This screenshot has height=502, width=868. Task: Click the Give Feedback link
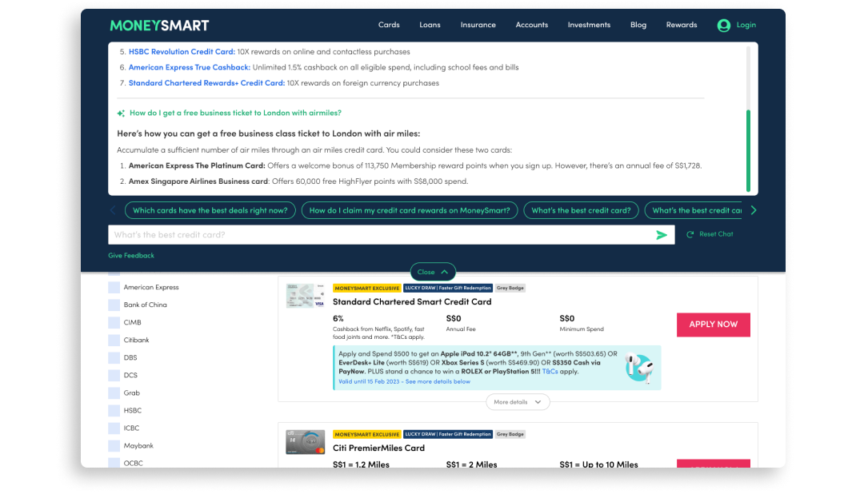click(x=131, y=256)
